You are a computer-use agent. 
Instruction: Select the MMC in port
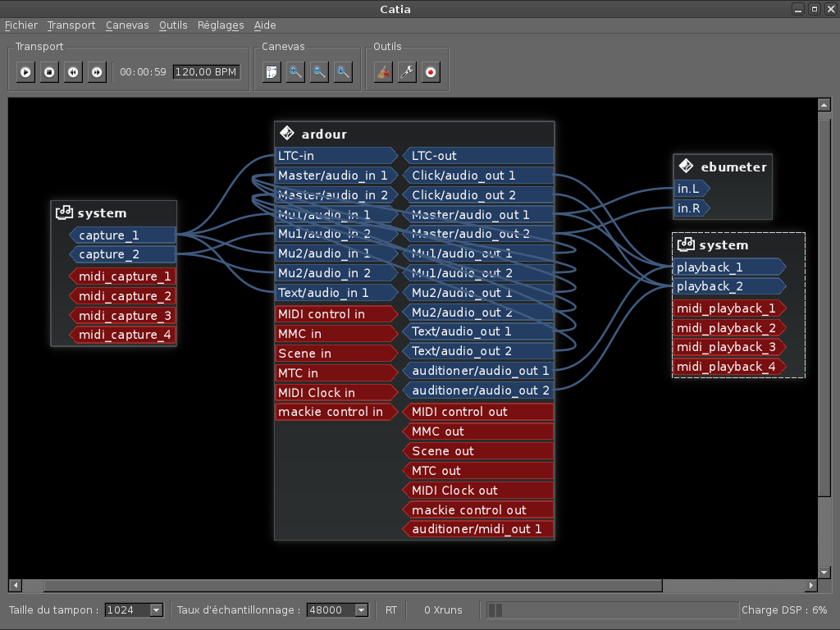click(x=336, y=334)
